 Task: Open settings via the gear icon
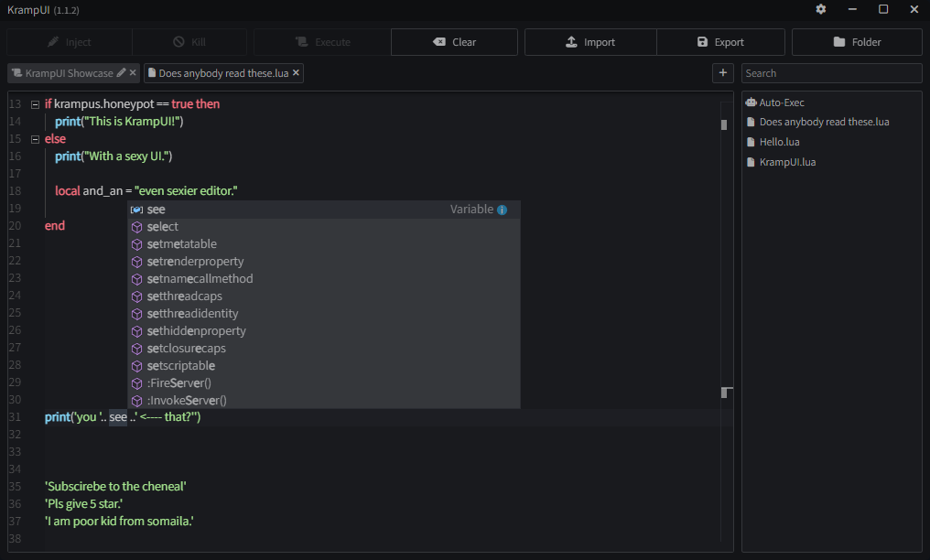pyautogui.click(x=821, y=9)
